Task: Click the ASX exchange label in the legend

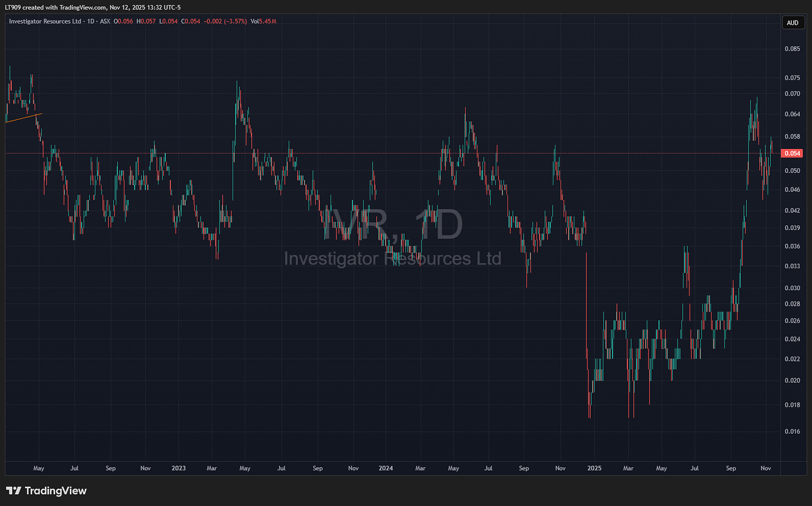Action: 105,21
